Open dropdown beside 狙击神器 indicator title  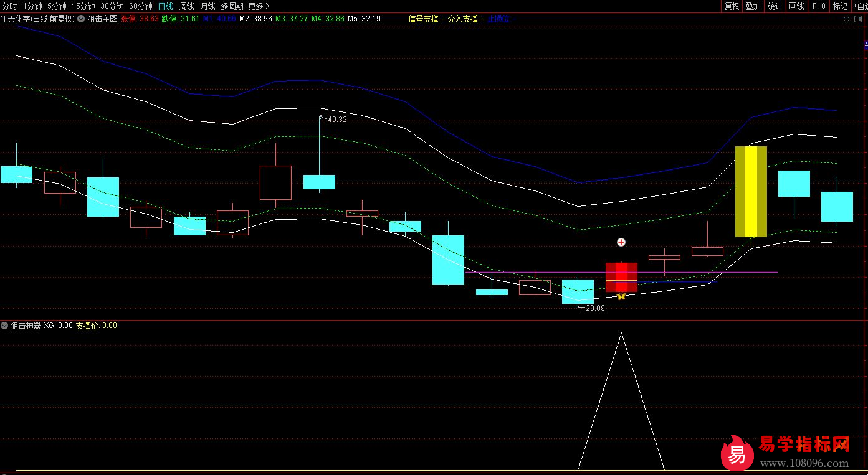4,326
